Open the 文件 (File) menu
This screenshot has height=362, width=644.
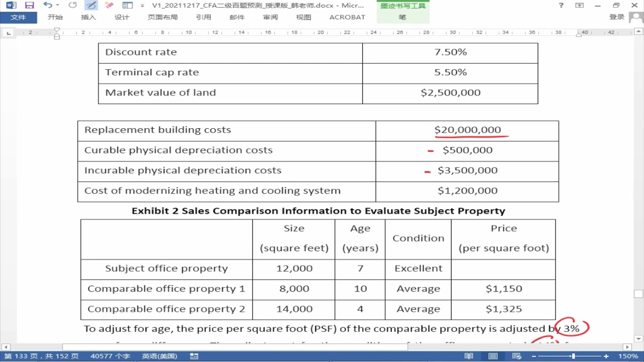[19, 17]
